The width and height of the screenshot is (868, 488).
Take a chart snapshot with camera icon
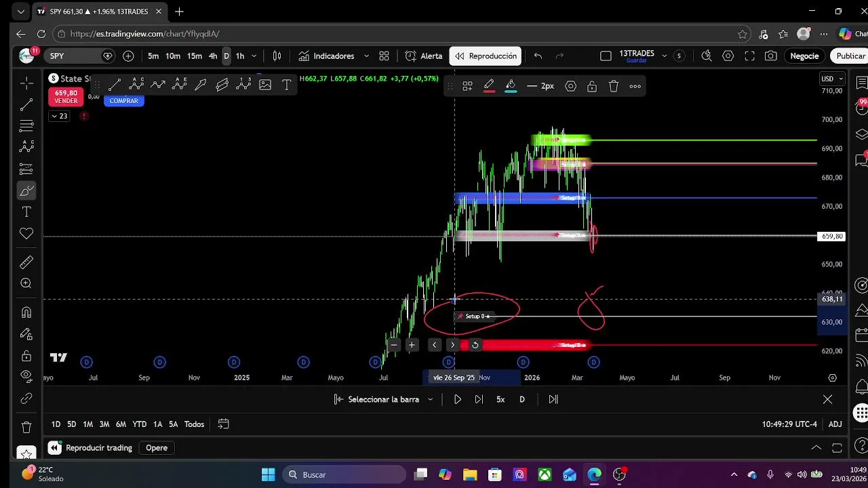tap(771, 56)
